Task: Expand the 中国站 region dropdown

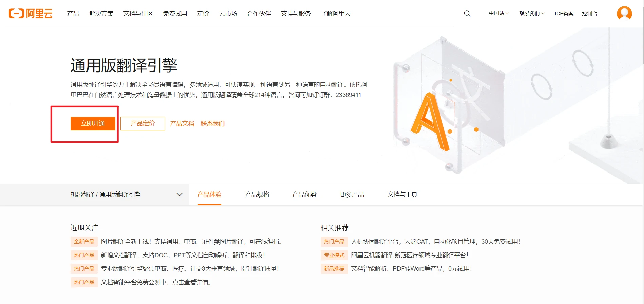Action: click(x=499, y=14)
